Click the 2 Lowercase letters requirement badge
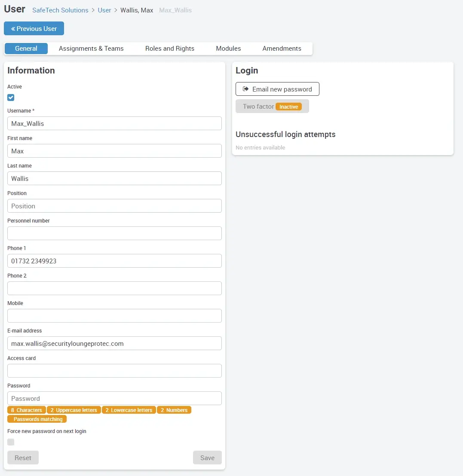Screen dimensions: 463x476 129,410
